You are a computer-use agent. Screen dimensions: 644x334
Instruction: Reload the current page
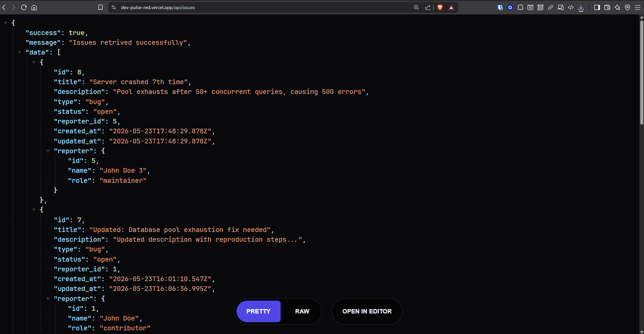[24, 7]
